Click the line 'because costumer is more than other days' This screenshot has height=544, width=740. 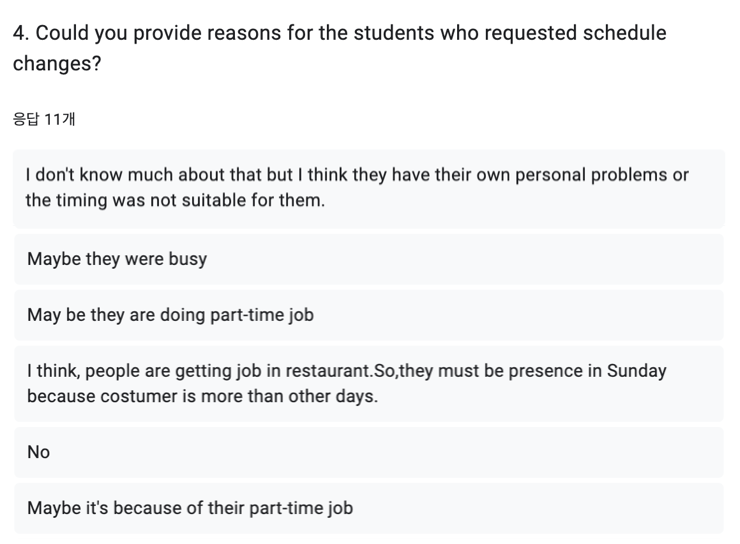[202, 396]
